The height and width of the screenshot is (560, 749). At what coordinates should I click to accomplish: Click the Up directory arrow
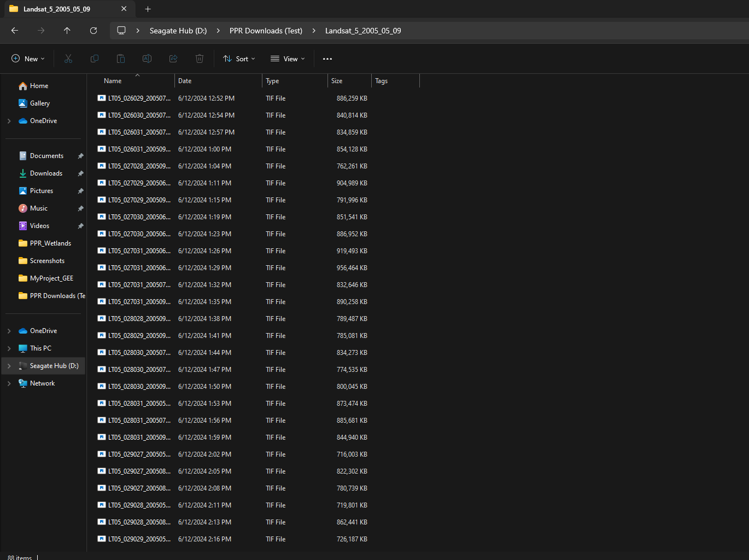[67, 31]
